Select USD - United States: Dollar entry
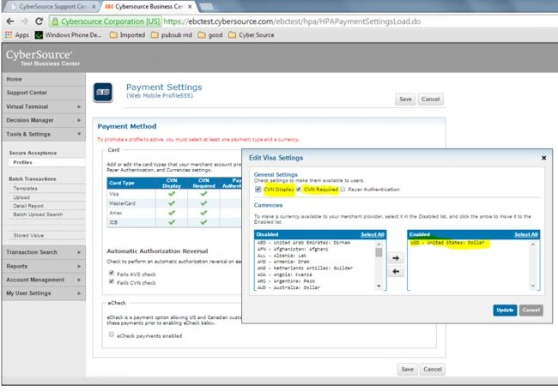 point(447,243)
